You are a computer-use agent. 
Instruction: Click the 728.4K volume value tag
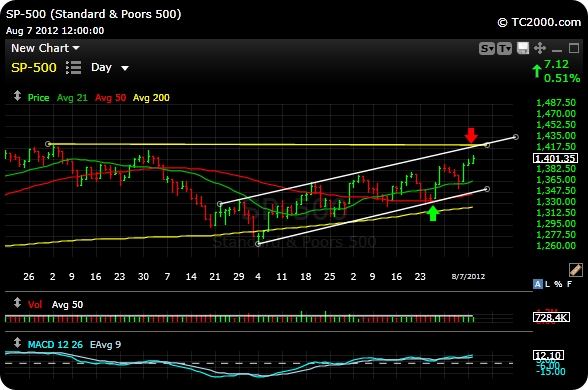click(551, 318)
